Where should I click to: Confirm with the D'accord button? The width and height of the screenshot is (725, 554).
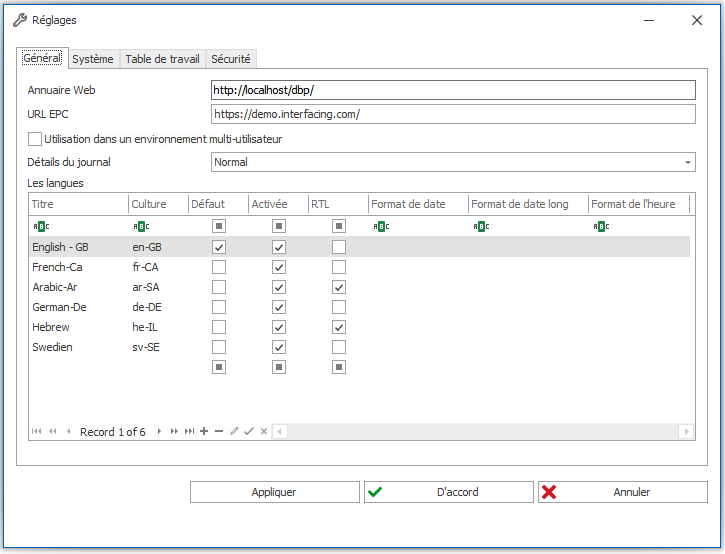(x=448, y=492)
